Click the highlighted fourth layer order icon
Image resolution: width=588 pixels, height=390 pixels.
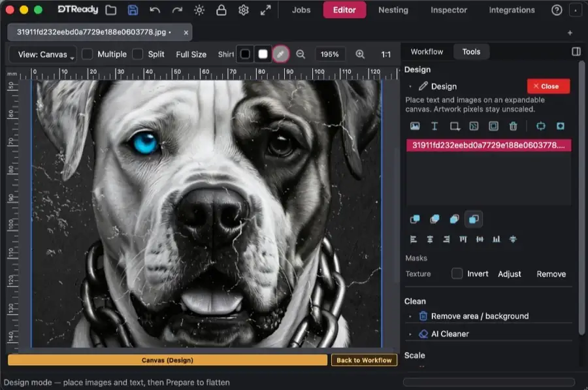point(474,219)
